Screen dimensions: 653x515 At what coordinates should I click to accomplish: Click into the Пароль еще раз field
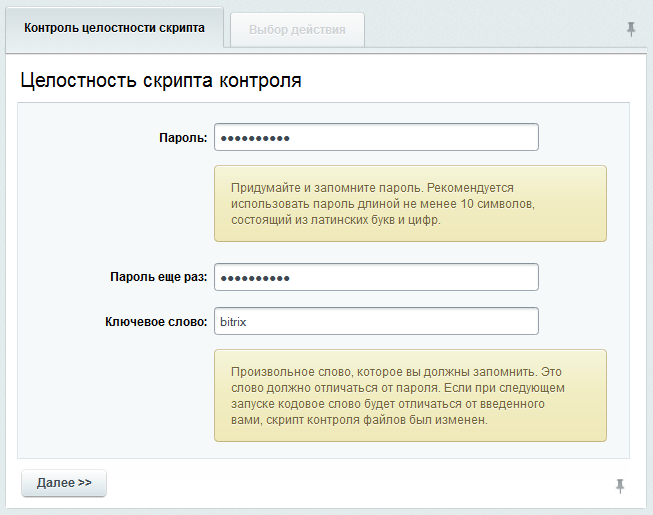[376, 277]
